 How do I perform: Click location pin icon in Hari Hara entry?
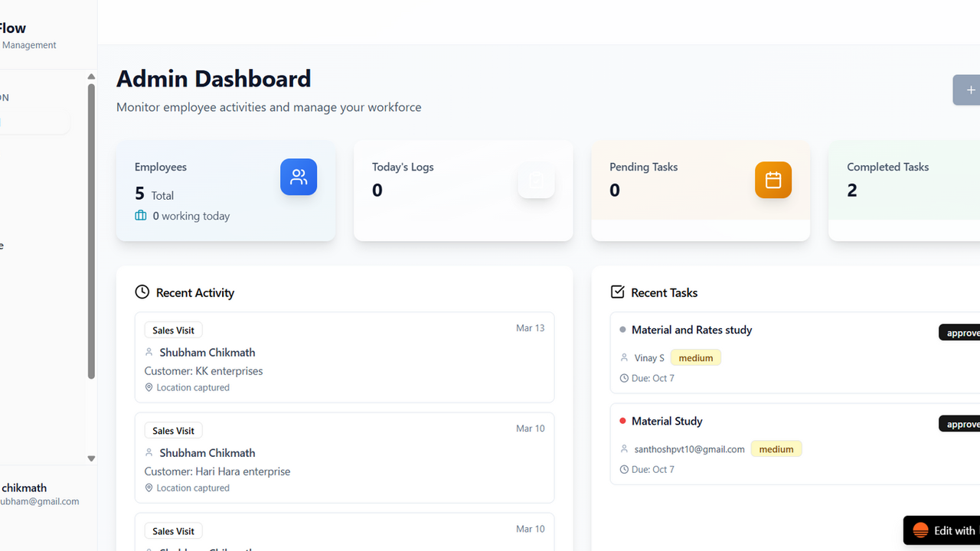[149, 487]
